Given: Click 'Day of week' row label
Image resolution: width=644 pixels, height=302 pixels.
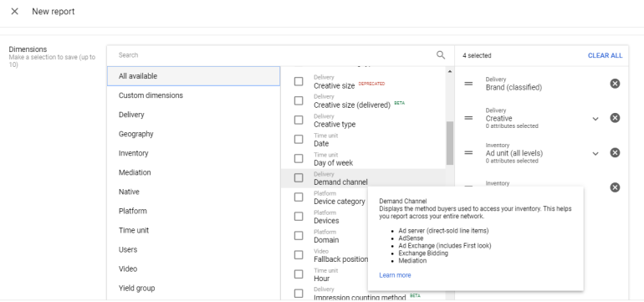Looking at the screenshot, I should pos(333,162).
